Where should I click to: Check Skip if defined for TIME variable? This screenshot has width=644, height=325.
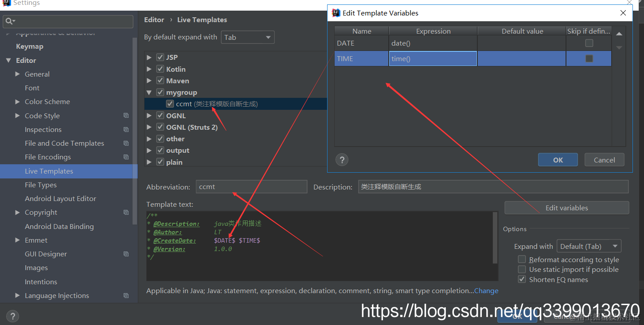tap(589, 58)
